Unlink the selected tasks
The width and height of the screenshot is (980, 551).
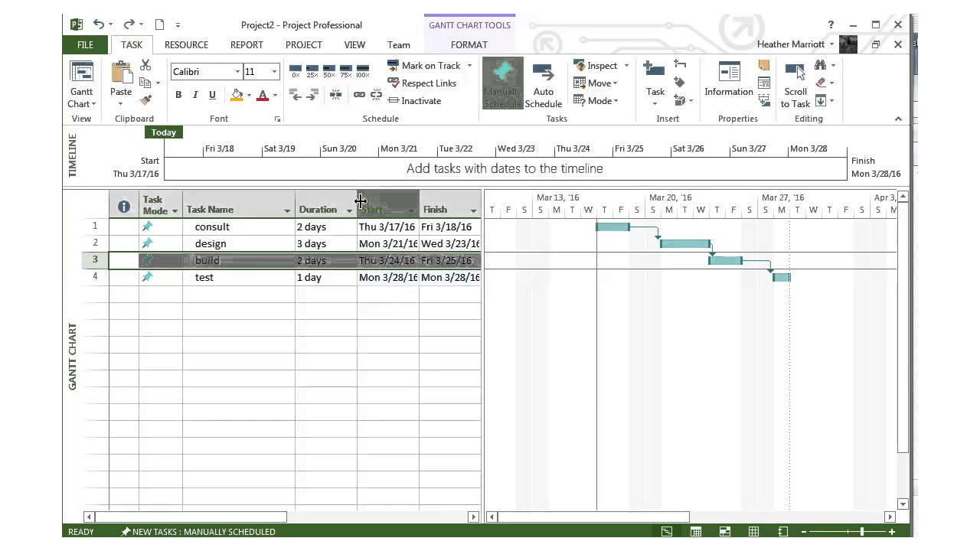[x=376, y=95]
